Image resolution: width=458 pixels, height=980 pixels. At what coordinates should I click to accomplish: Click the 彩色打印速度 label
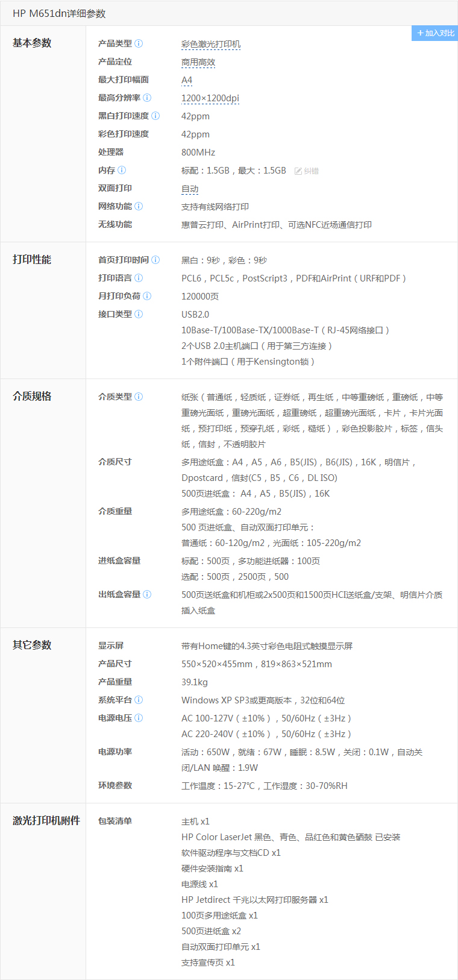[124, 134]
